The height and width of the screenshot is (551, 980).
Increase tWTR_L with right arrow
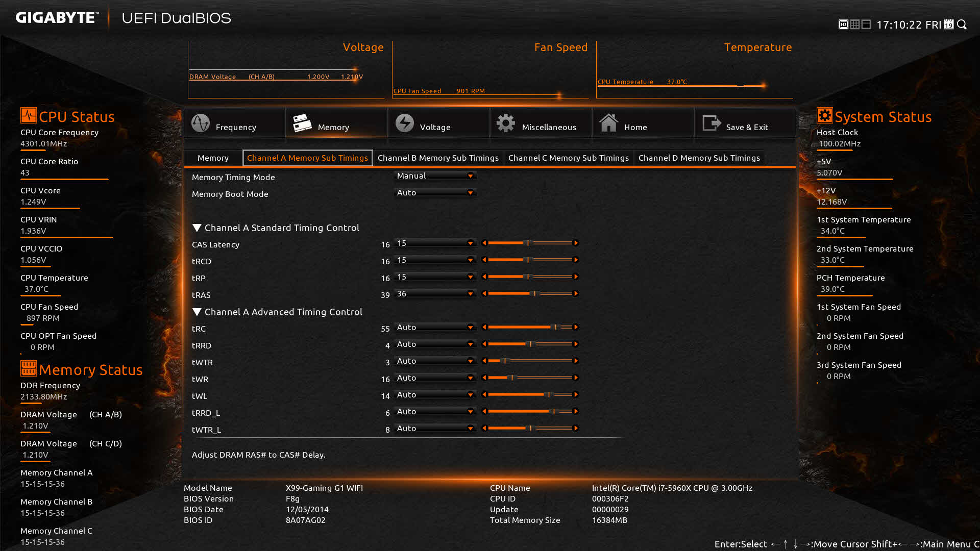pos(576,428)
